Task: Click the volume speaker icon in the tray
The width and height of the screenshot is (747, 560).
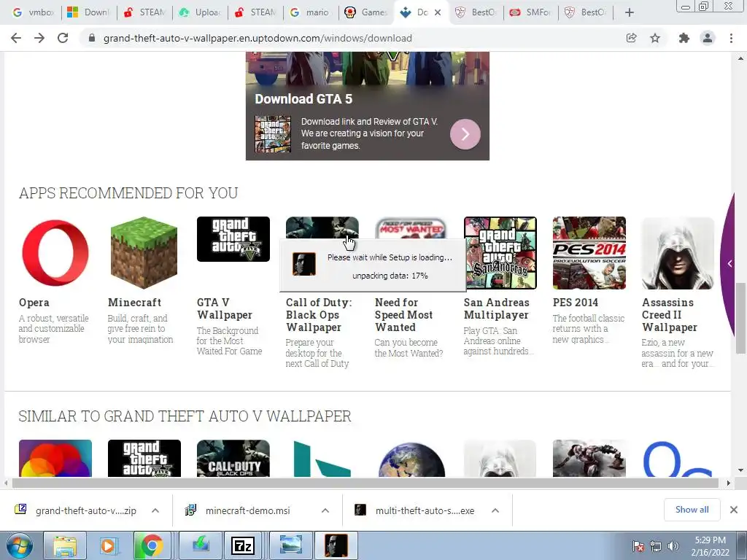Action: coord(673,546)
